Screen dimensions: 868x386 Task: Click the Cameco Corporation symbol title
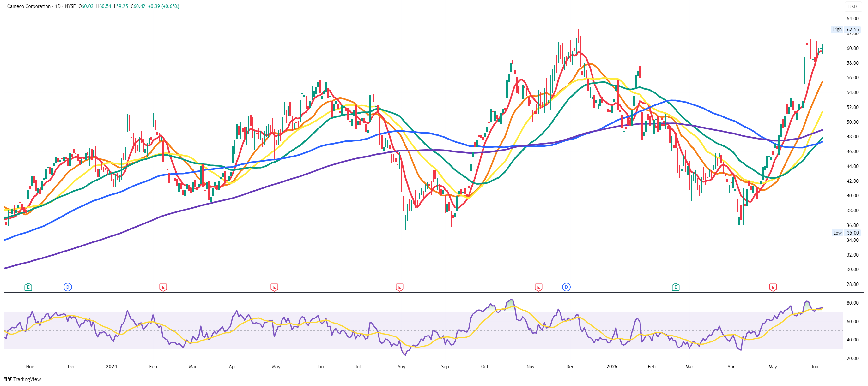point(29,6)
